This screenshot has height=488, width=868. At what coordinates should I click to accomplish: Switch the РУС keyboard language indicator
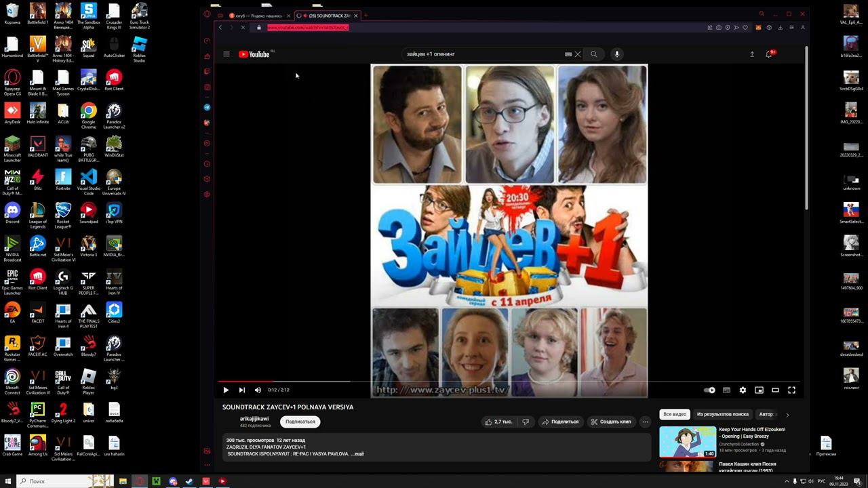click(821, 481)
